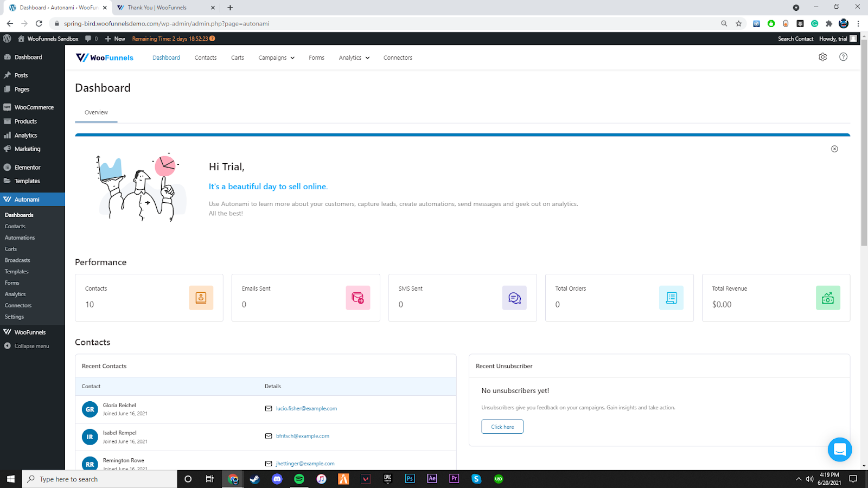Open Task View on the taskbar

[x=209, y=479]
